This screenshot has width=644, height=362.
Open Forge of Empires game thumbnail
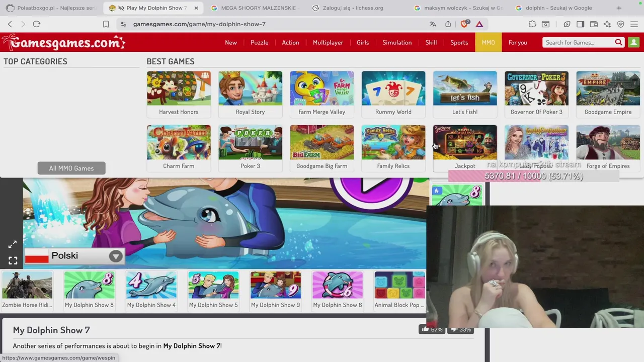pyautogui.click(x=608, y=148)
